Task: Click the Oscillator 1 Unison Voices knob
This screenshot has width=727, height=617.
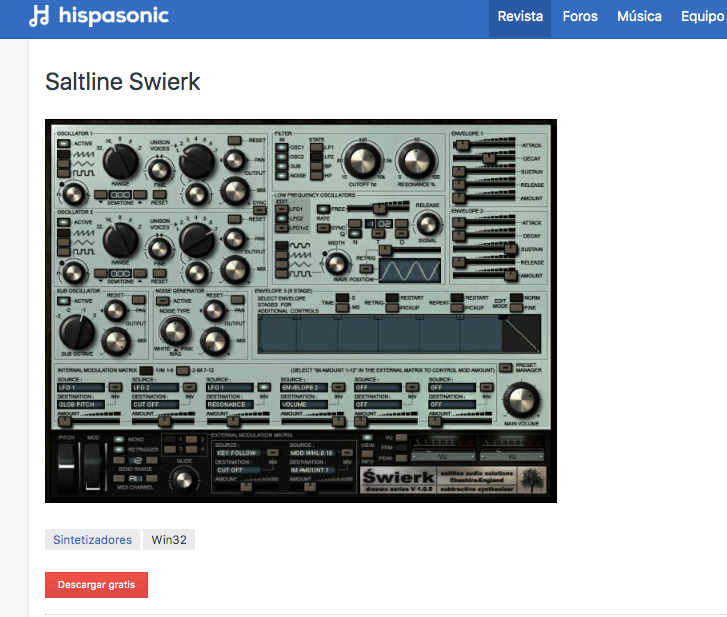Action: click(x=197, y=161)
